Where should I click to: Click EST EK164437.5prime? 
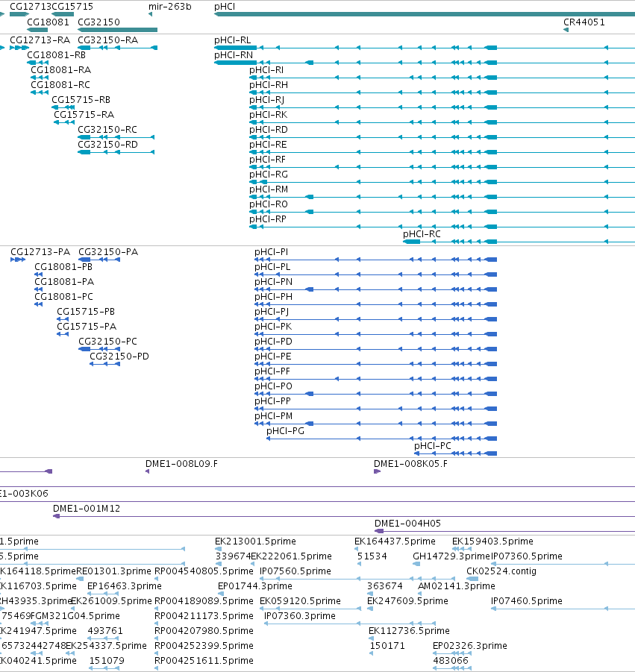[395, 541]
